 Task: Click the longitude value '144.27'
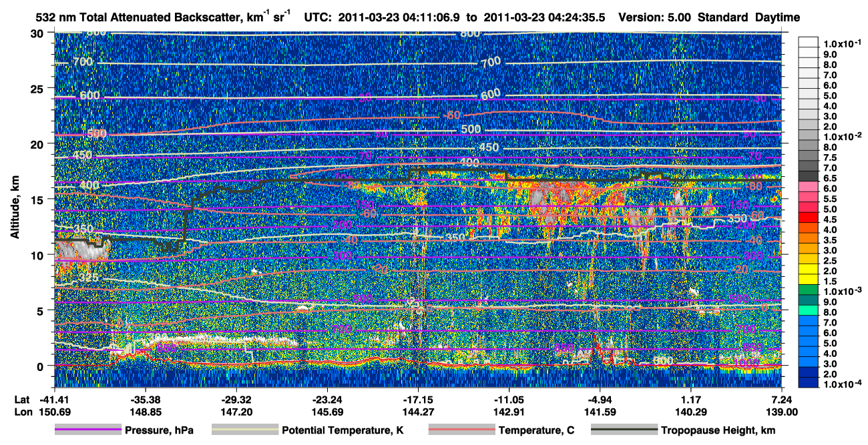[x=418, y=412]
